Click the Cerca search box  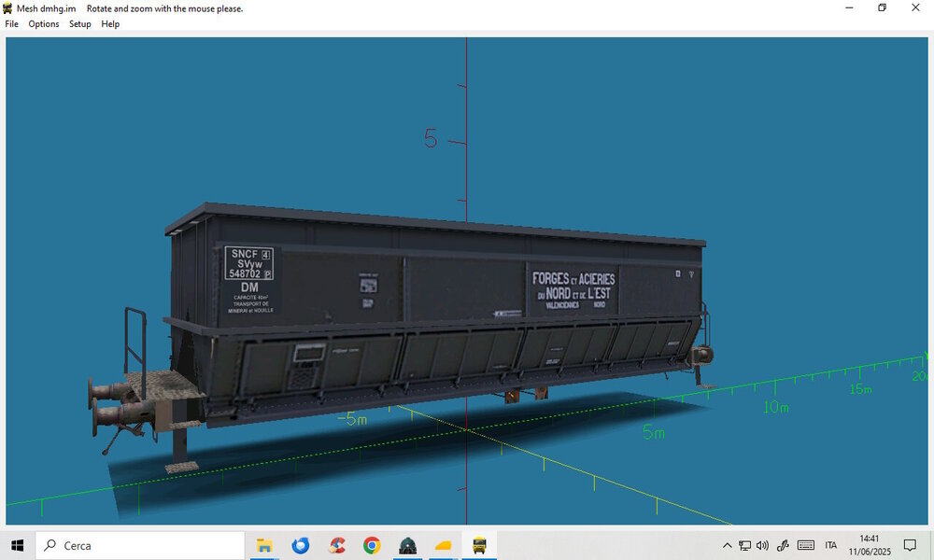140,545
